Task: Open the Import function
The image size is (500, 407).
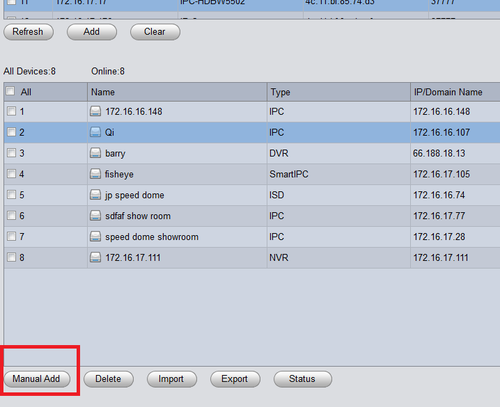Action: (171, 379)
